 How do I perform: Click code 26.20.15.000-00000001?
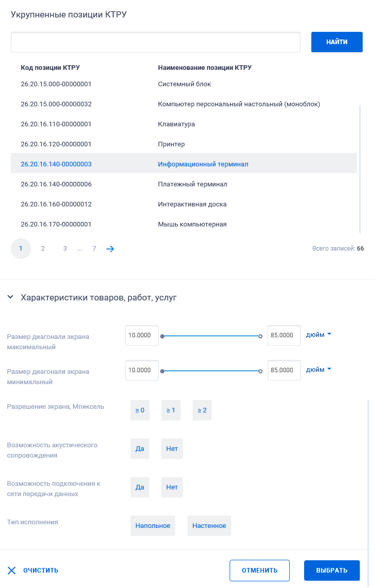click(x=57, y=84)
